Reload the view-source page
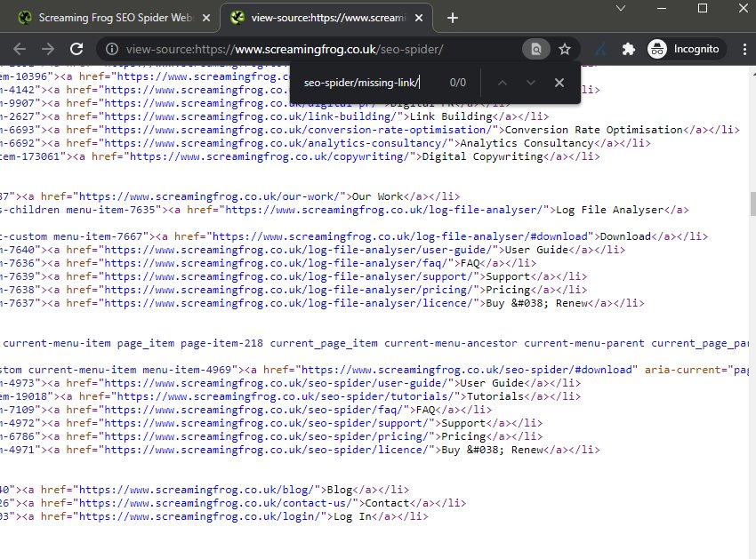The image size is (756, 559). tap(76, 49)
